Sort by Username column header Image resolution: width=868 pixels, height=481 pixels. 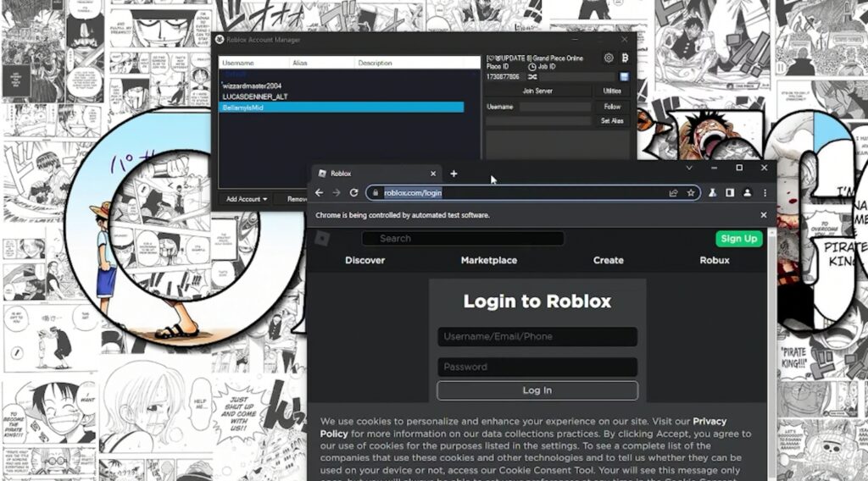[253, 63]
